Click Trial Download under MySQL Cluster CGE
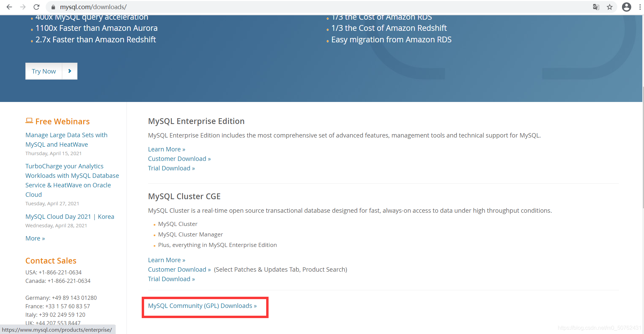 [x=171, y=279]
